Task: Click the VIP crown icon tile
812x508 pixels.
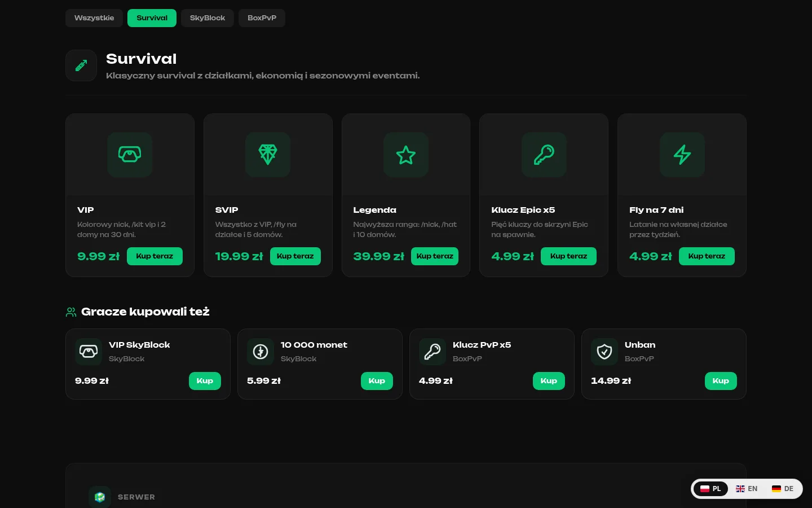Action: pos(130,155)
